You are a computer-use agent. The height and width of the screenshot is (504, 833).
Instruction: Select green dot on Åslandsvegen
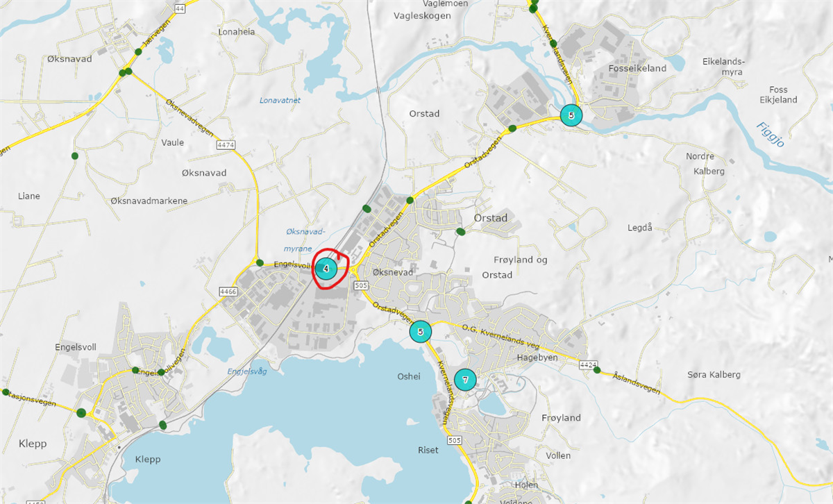[597, 369]
